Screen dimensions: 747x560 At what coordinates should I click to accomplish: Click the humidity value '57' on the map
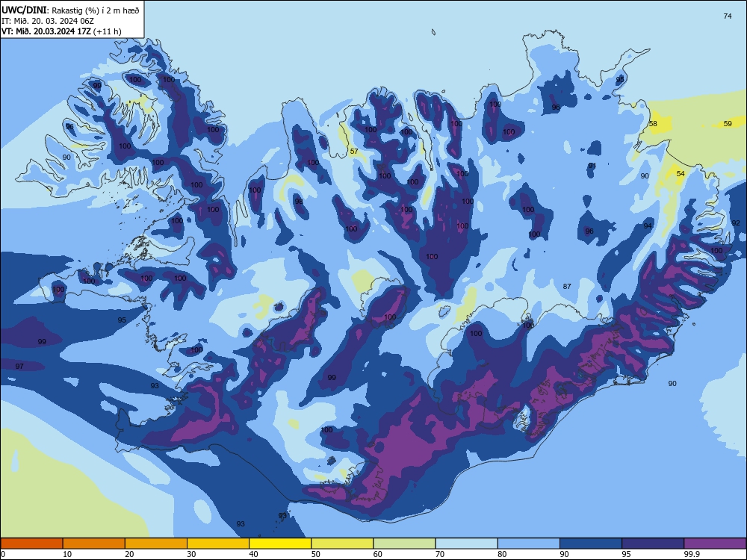354,152
